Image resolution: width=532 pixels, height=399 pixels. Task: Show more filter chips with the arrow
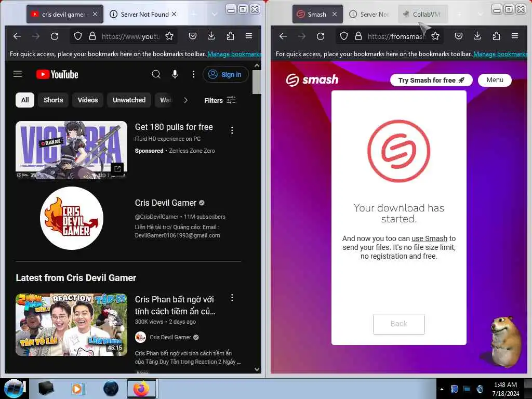click(x=185, y=100)
